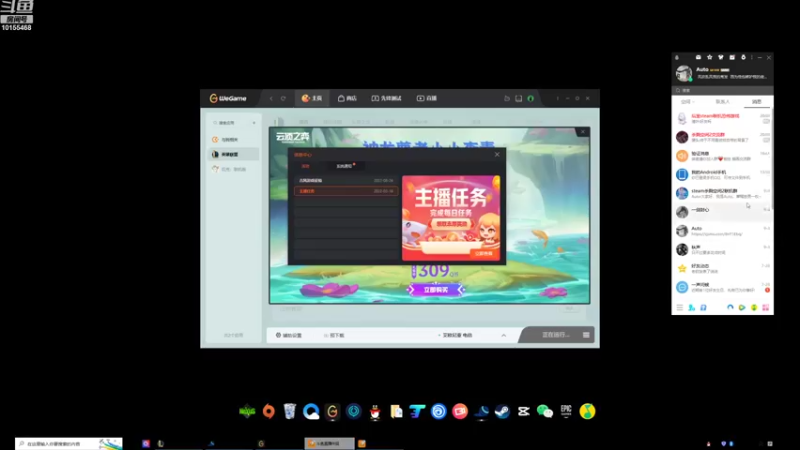Image resolution: width=800 pixels, height=450 pixels.
Task: Open the 直播 live stream tab in WeGame
Action: [427, 98]
